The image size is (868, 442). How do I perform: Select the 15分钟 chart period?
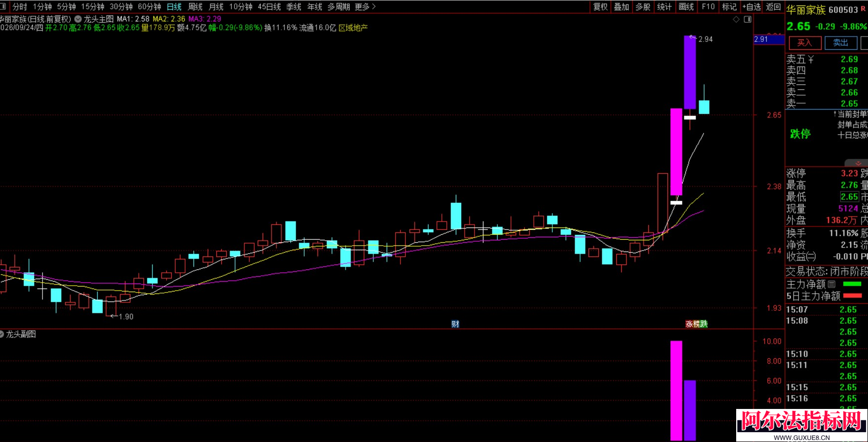tap(93, 7)
